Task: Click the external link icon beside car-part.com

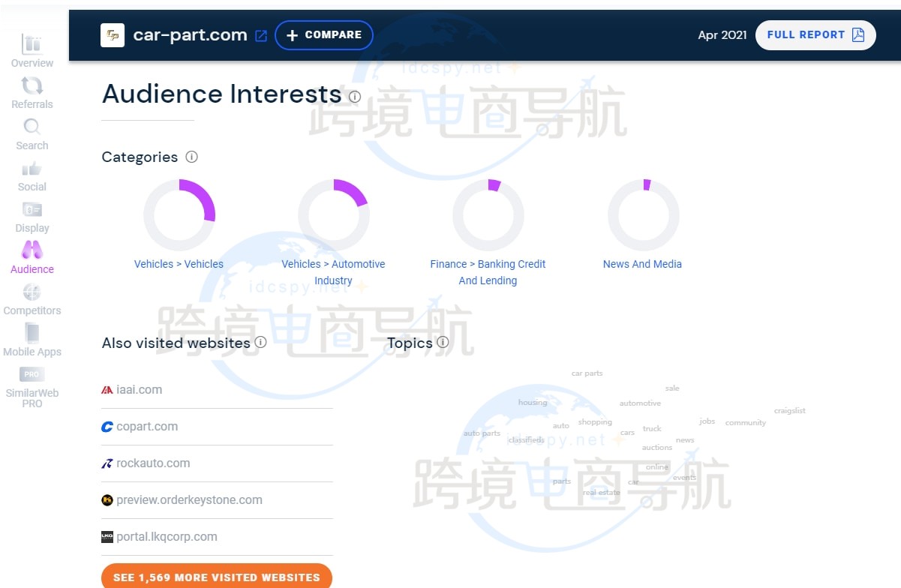Action: [x=261, y=35]
